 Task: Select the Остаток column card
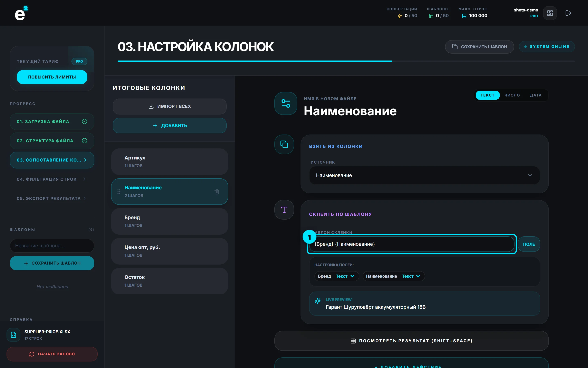pos(170,281)
